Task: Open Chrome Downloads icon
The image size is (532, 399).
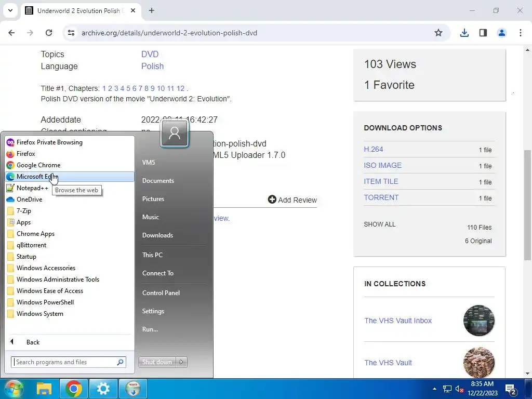Action: coord(464,33)
